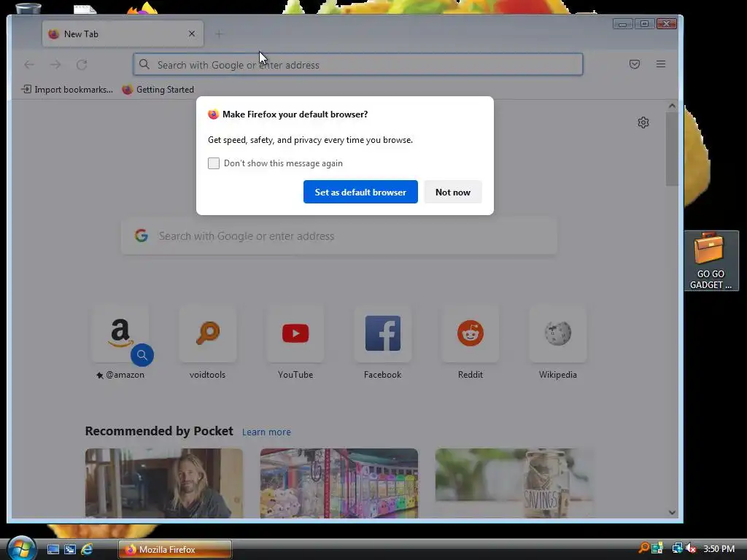Click the taskbar clock 3:50 PM
The image size is (747, 560).
[719, 548]
